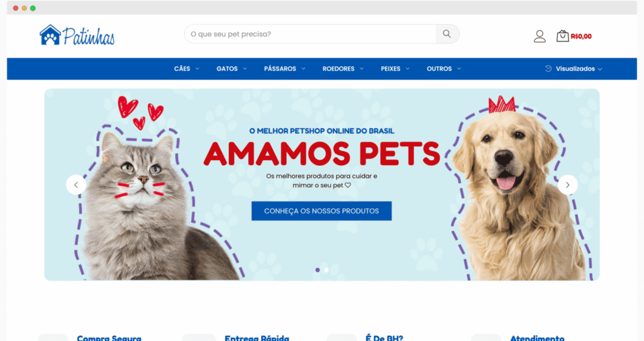Click the Patinhas house logo
644x341 pixels.
(x=50, y=35)
